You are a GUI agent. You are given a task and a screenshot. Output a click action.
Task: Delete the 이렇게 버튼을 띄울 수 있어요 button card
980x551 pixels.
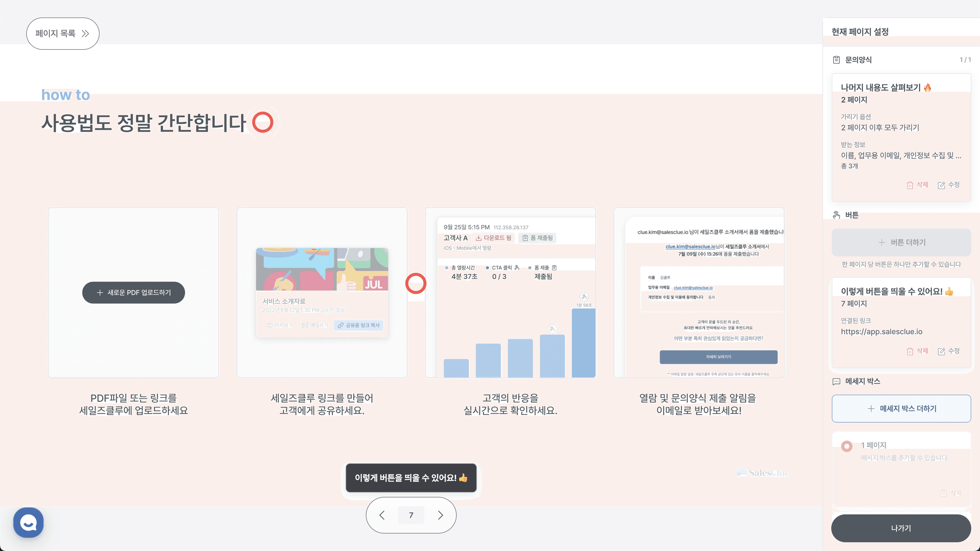[917, 351]
